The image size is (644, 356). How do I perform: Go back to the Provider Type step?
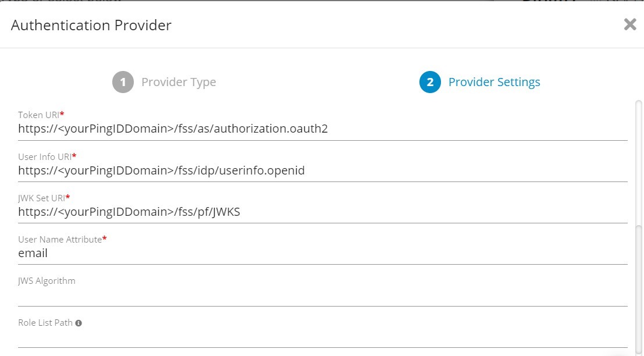pos(179,82)
